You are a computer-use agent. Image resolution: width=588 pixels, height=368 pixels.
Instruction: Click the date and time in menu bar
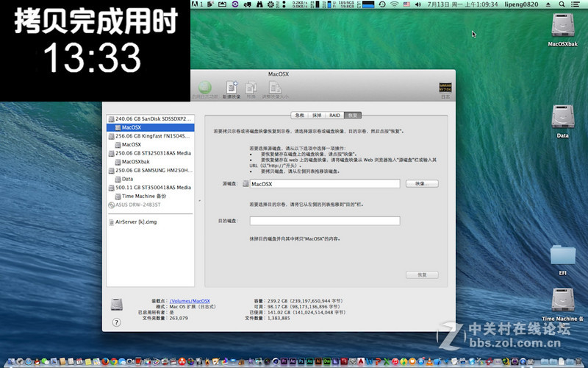pos(462,4)
